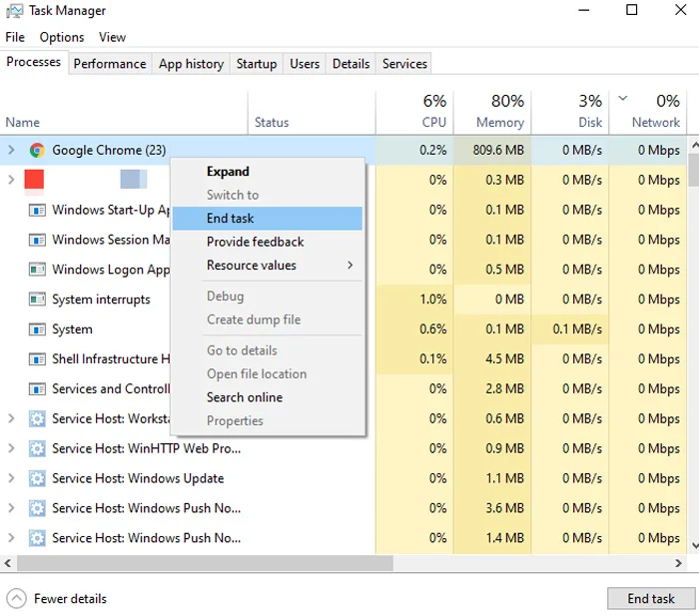
Task: Switch to the Startup tab
Action: click(257, 64)
